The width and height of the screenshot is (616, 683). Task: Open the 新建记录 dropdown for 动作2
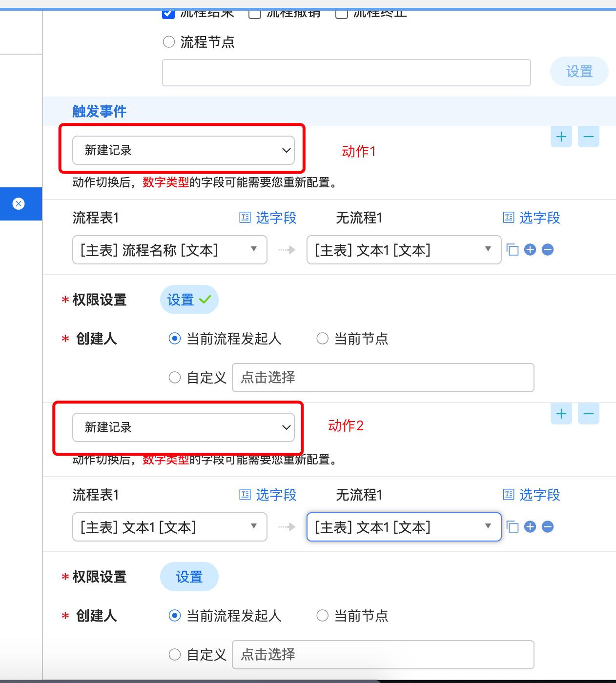pos(184,427)
